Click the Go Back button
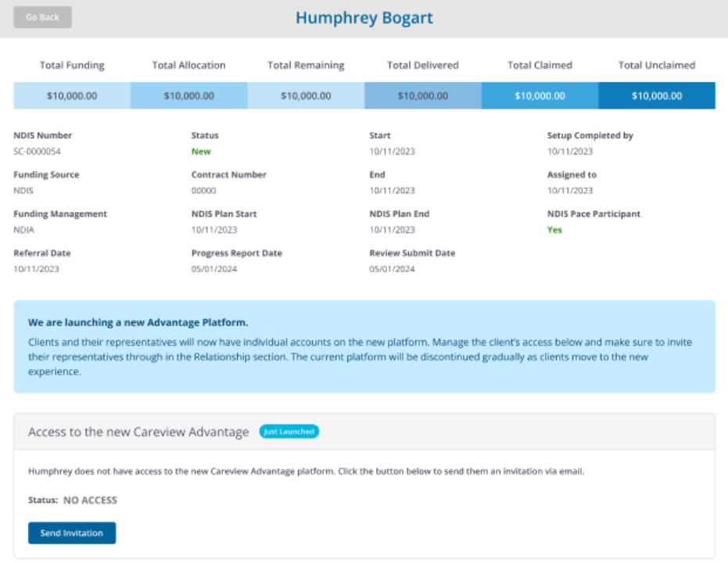The width and height of the screenshot is (728, 563). click(42, 17)
